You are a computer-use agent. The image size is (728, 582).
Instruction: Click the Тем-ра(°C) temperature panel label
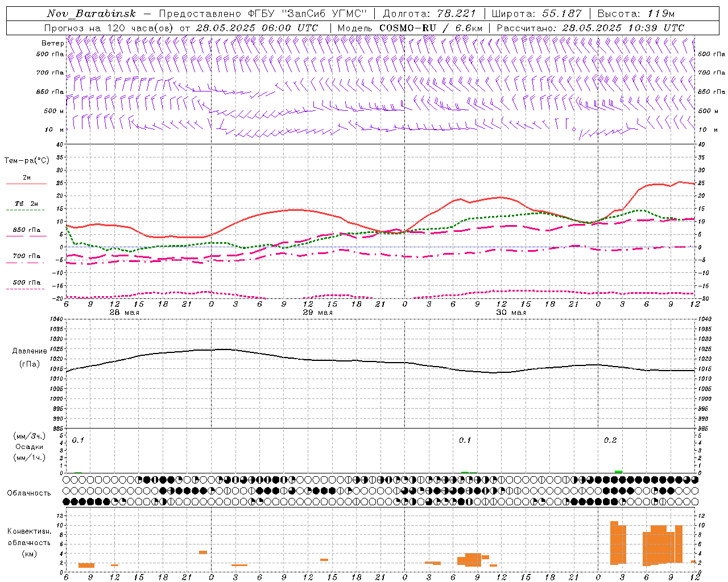pos(27,161)
